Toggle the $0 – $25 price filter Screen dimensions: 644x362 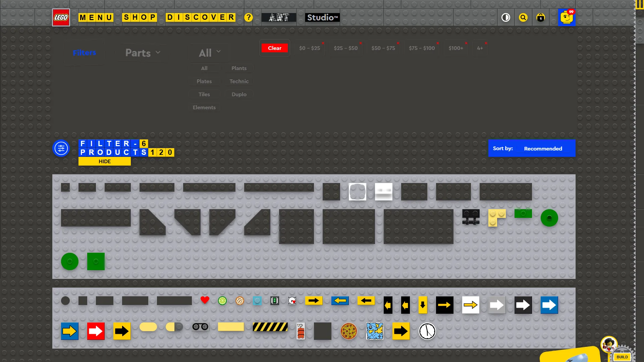[x=310, y=48]
